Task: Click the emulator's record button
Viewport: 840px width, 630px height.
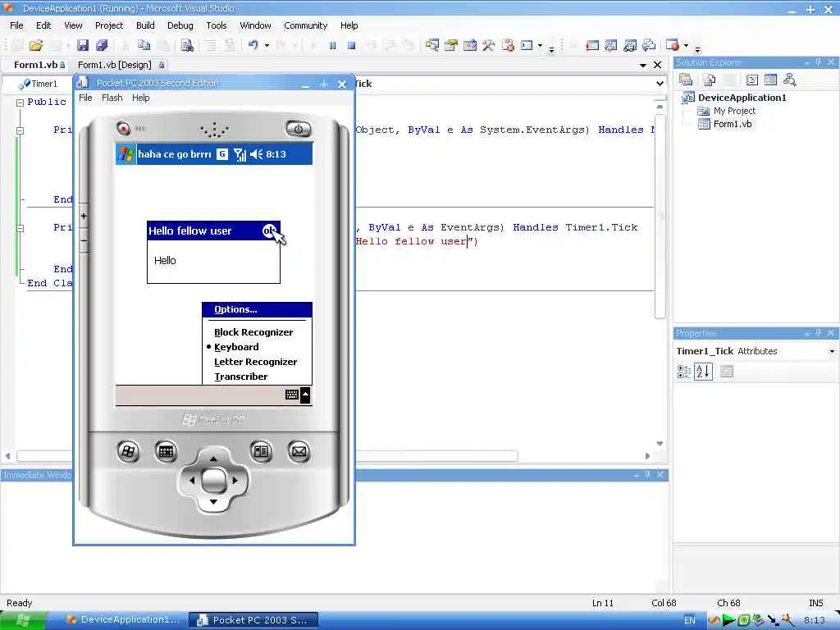Action: 124,128
